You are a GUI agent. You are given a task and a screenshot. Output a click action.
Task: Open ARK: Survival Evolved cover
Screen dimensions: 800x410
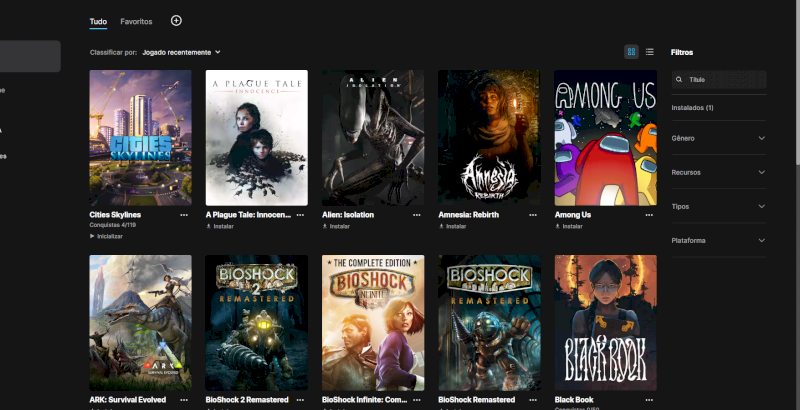tap(140, 323)
